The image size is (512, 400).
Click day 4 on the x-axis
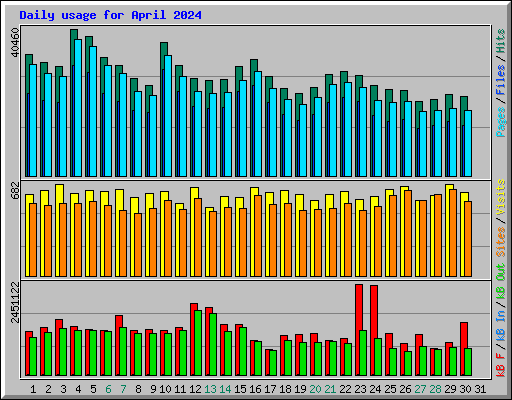pyautogui.click(x=78, y=389)
